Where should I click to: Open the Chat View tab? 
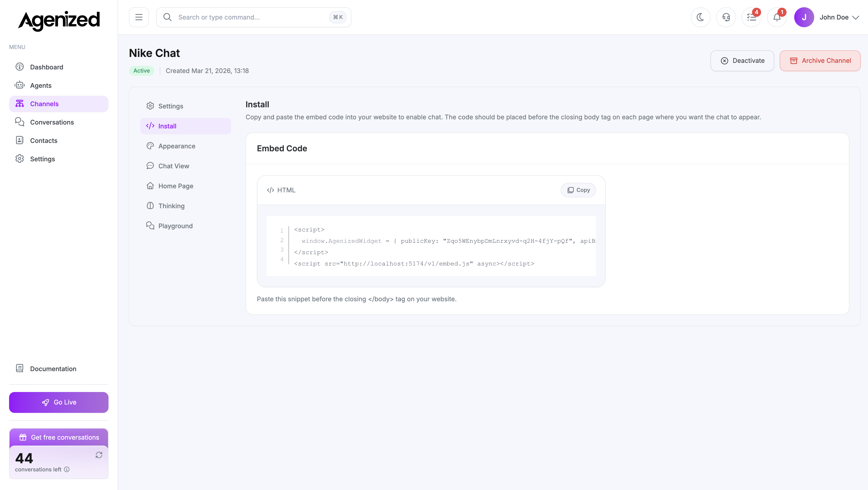tap(186, 166)
